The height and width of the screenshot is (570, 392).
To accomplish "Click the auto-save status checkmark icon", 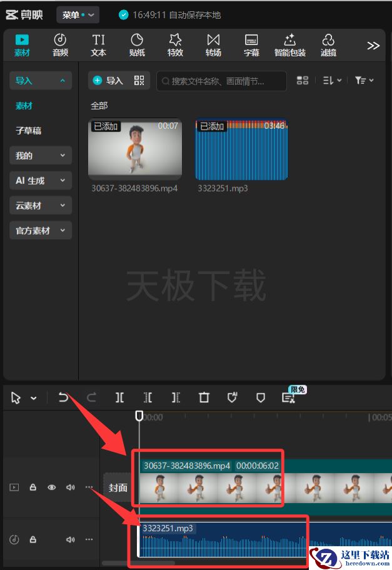I will [x=124, y=15].
